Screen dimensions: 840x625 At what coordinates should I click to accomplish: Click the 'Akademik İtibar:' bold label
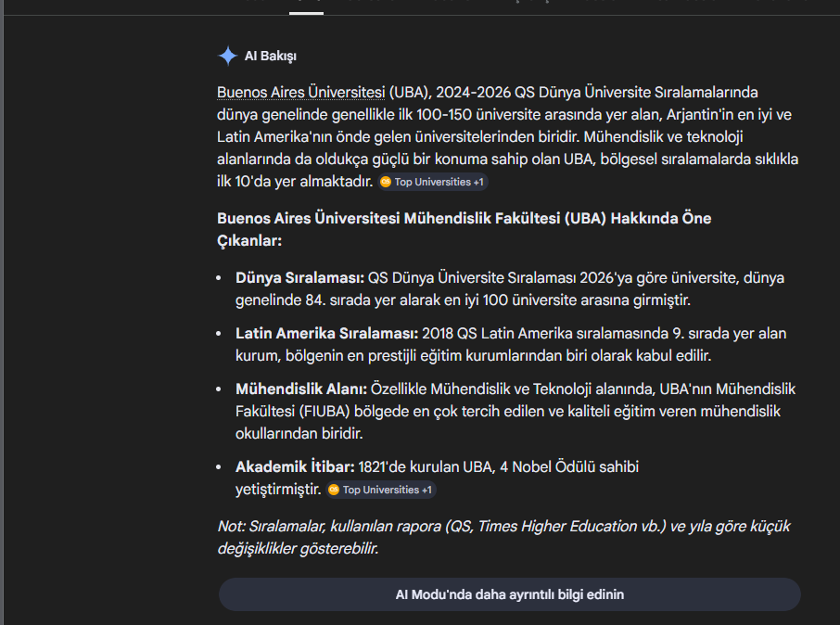pos(295,466)
